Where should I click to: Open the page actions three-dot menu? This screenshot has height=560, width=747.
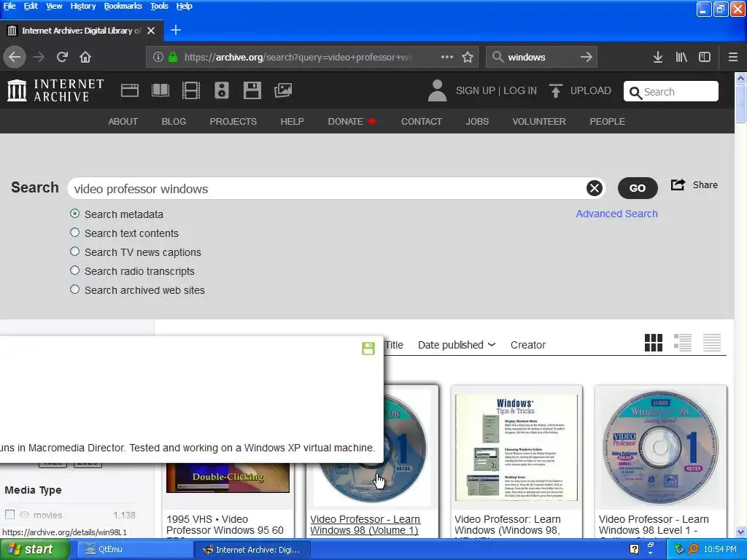point(447,57)
